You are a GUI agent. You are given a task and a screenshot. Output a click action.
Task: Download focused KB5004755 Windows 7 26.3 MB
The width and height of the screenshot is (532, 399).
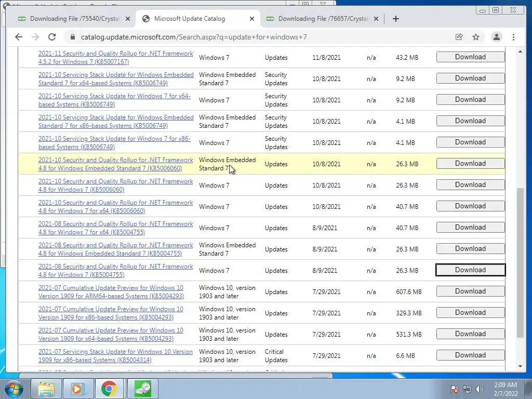[x=470, y=270]
